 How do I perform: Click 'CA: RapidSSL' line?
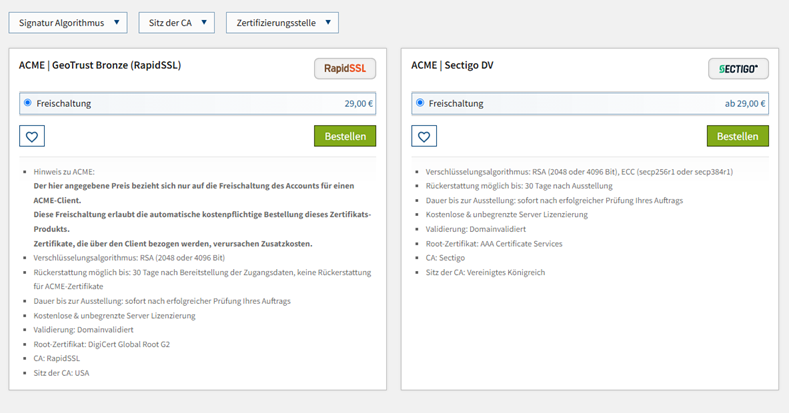pos(56,358)
